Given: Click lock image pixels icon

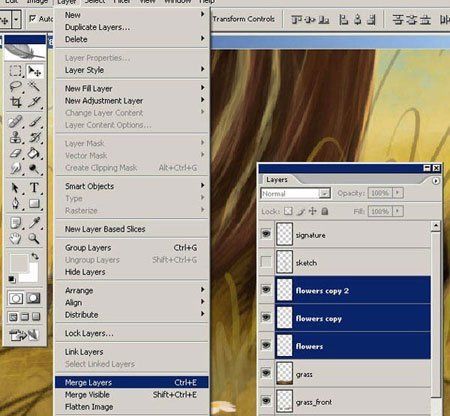Looking at the screenshot, I should coord(301,211).
